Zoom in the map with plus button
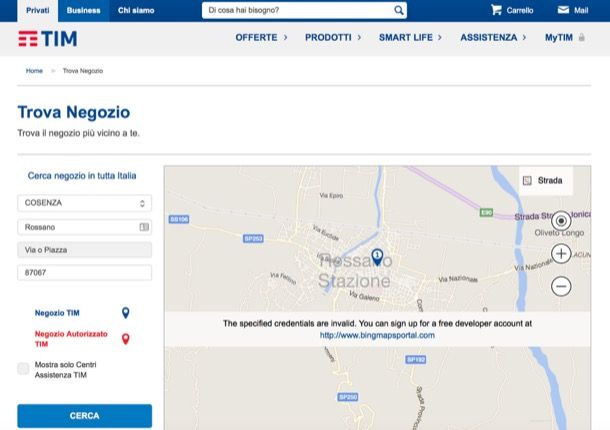This screenshot has width=610, height=430. click(561, 254)
